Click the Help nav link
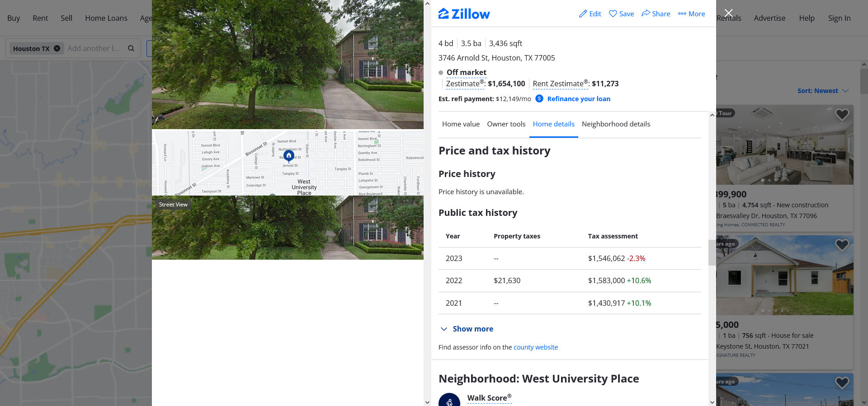This screenshot has width=868, height=406. coord(807,18)
